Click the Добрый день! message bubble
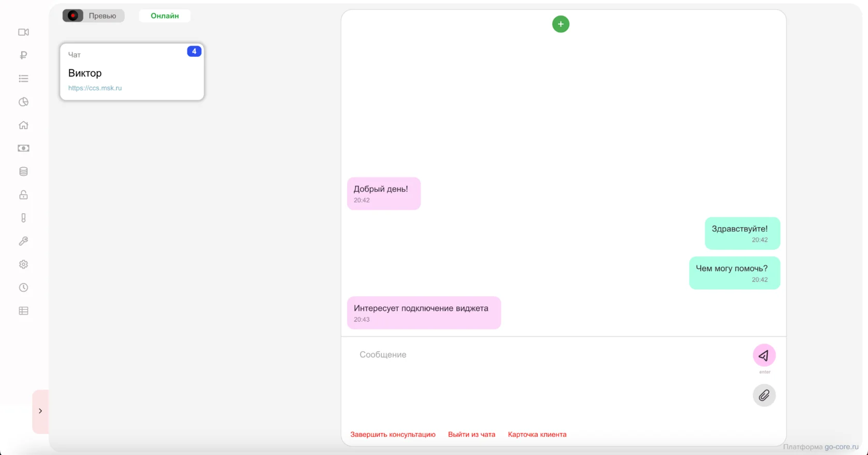This screenshot has height=455, width=868. (384, 194)
